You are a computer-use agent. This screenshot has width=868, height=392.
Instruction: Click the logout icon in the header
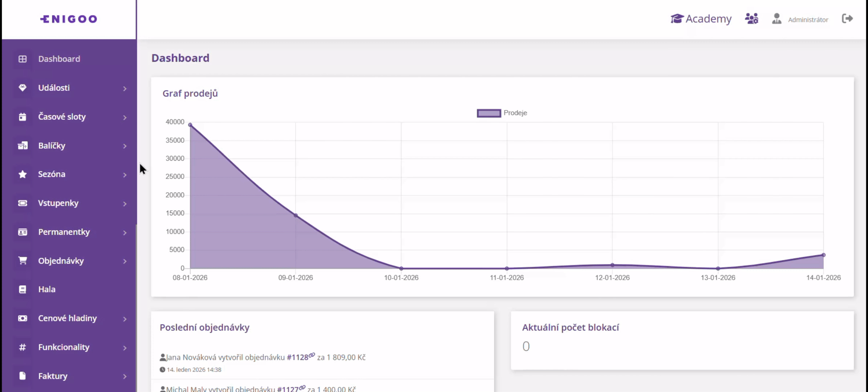(847, 19)
